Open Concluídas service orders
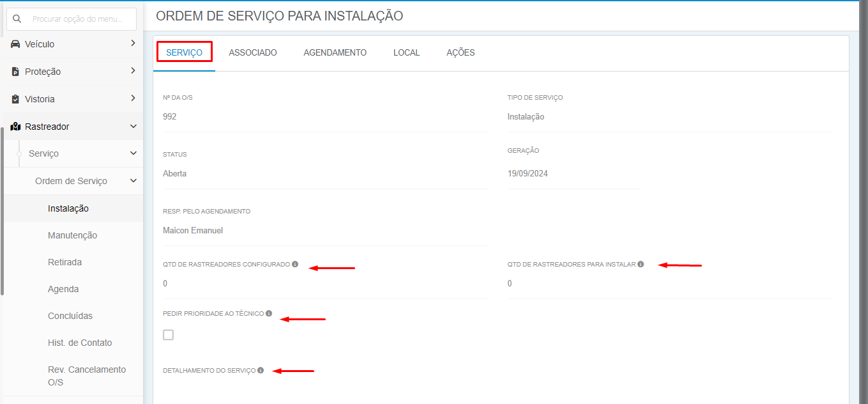868x404 pixels. (x=70, y=316)
